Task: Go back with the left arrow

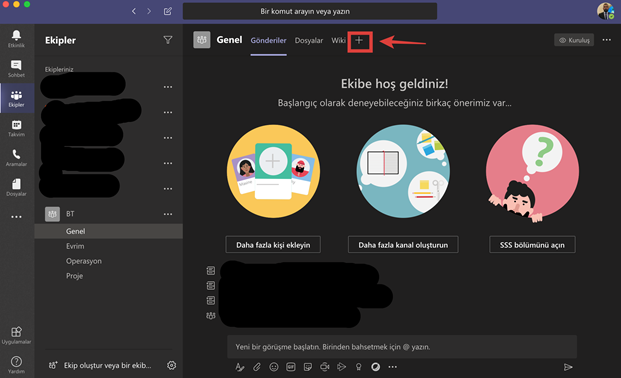Action: (x=134, y=11)
